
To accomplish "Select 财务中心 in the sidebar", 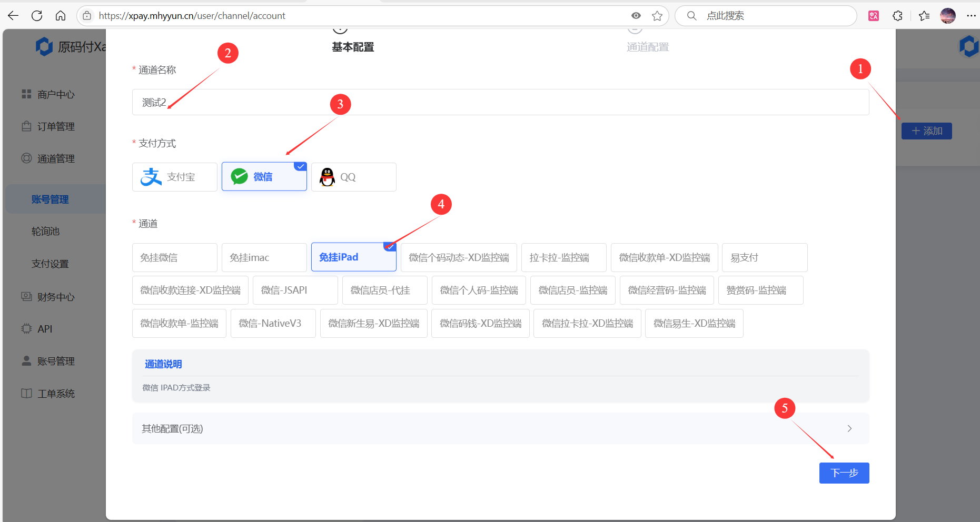I will click(55, 296).
